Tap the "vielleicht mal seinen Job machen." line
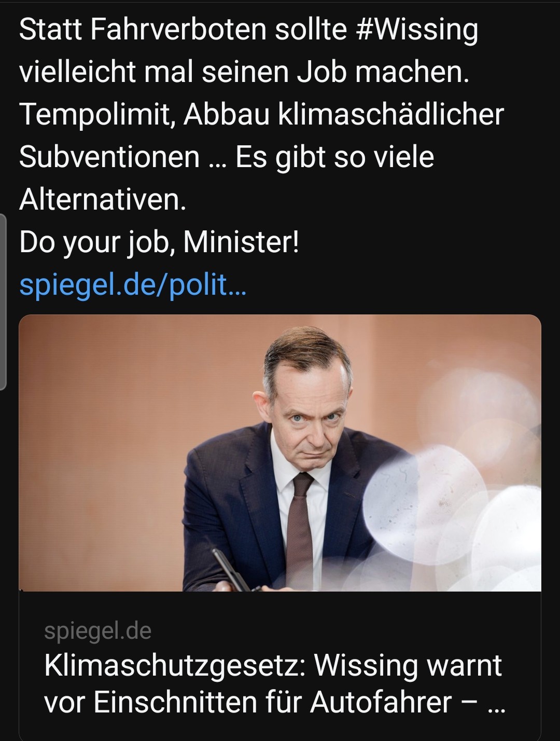 point(244,73)
